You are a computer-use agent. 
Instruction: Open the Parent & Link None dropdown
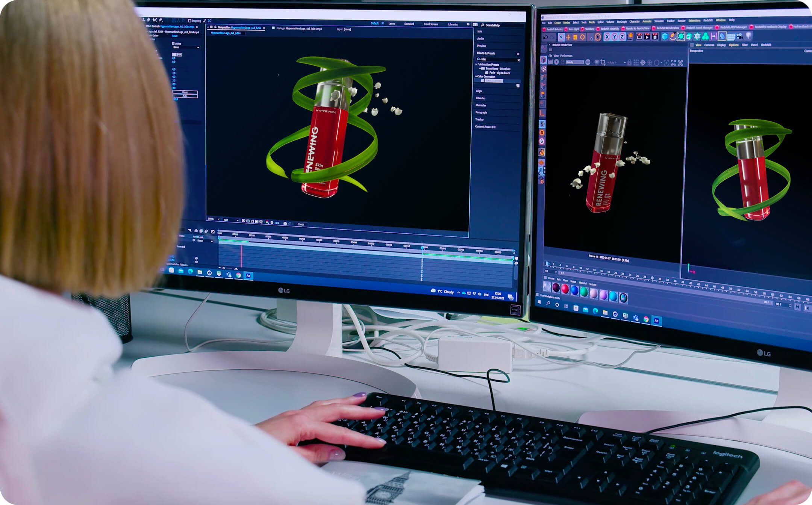(203, 241)
